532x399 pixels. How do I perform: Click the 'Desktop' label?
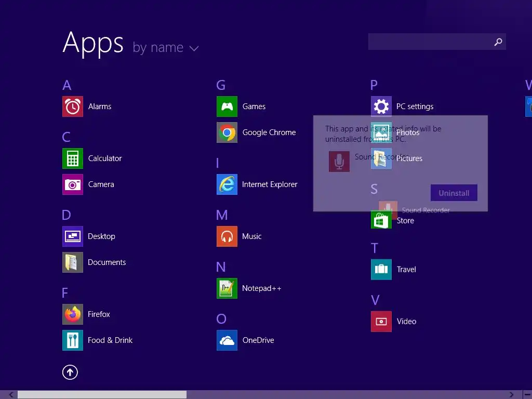[101, 236]
